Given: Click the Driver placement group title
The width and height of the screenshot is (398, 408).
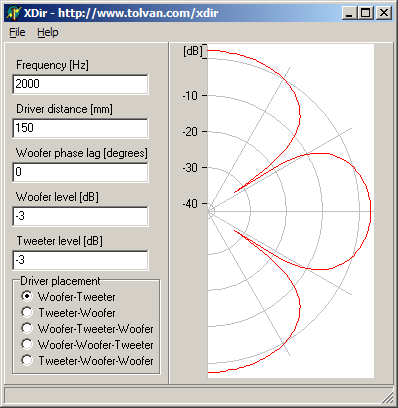Looking at the screenshot, I should (x=60, y=281).
